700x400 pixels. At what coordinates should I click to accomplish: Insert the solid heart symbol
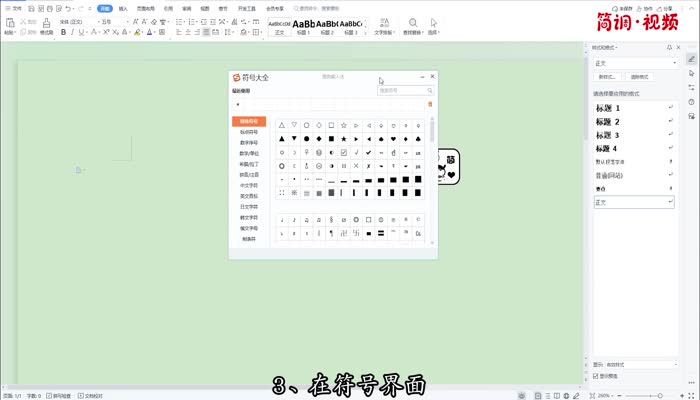[x=392, y=138]
